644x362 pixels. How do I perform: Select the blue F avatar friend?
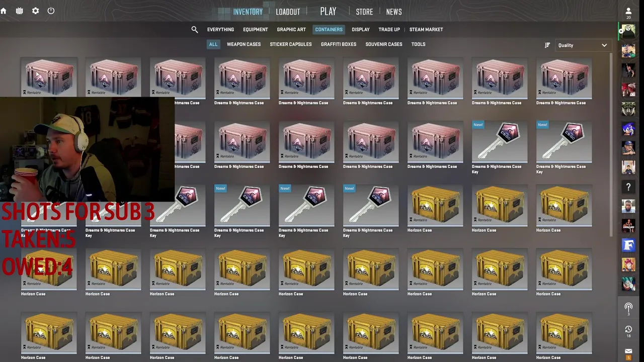point(628,245)
